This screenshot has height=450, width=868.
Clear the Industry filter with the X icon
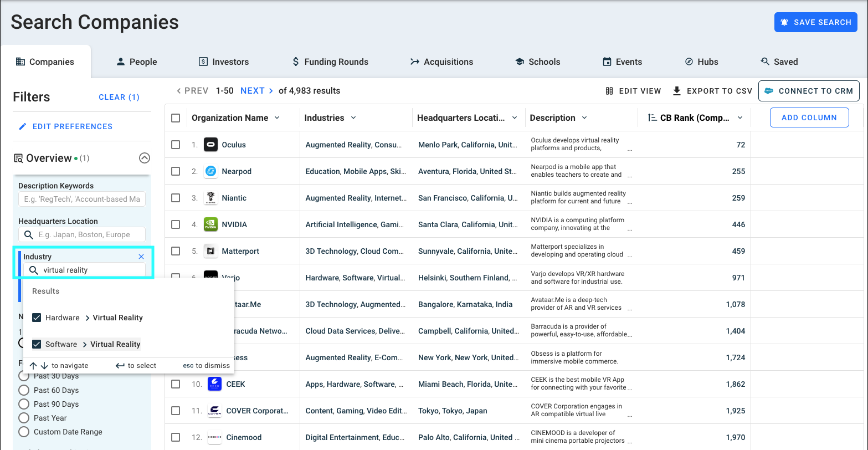coord(141,257)
